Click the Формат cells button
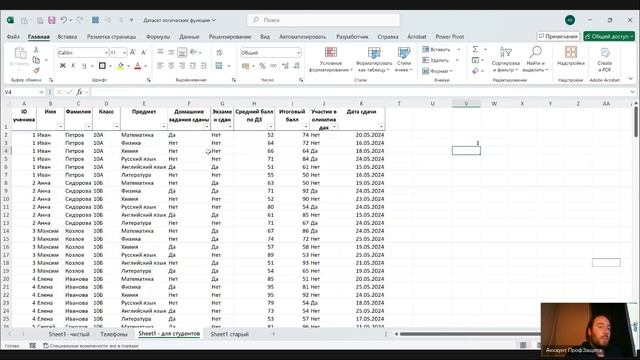 click(x=438, y=71)
